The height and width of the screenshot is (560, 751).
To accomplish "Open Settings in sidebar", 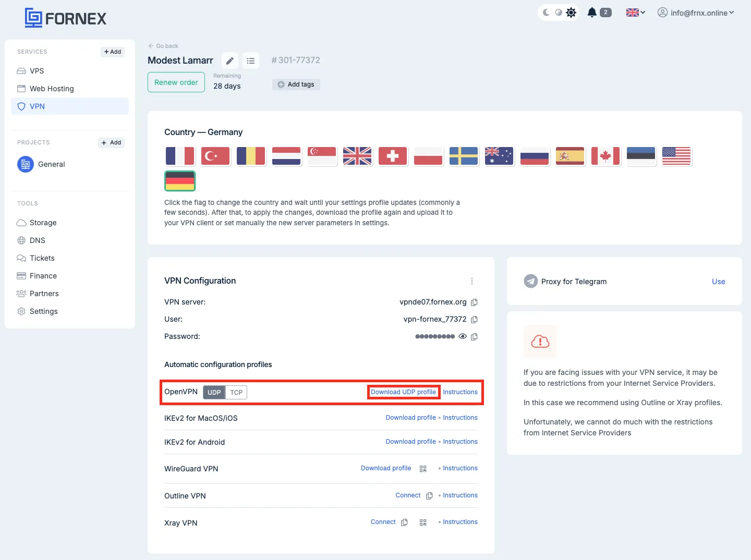I will pyautogui.click(x=70, y=311).
